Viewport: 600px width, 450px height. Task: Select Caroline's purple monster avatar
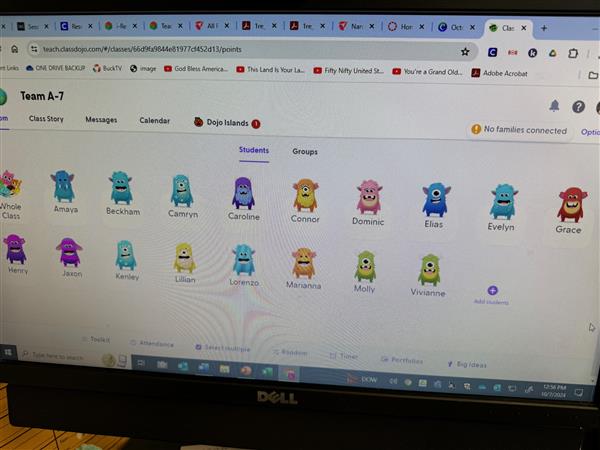tap(243, 193)
